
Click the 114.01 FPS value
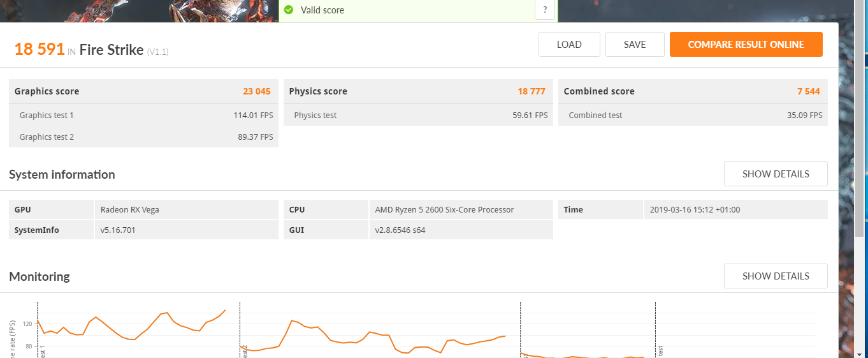(253, 116)
